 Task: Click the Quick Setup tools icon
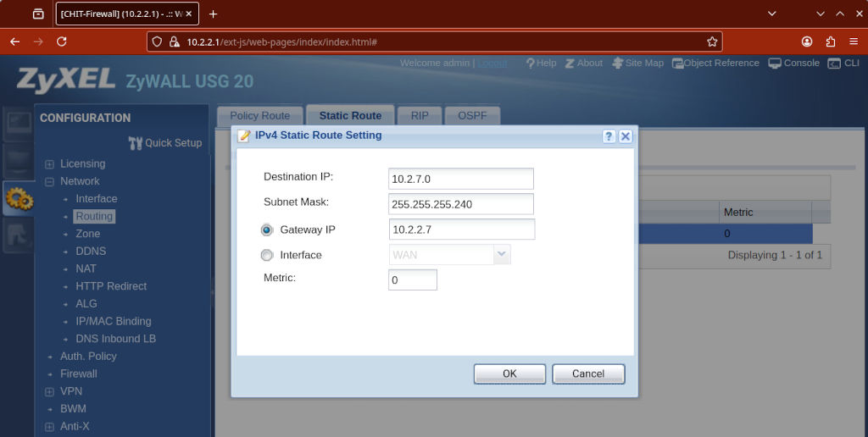click(x=136, y=143)
